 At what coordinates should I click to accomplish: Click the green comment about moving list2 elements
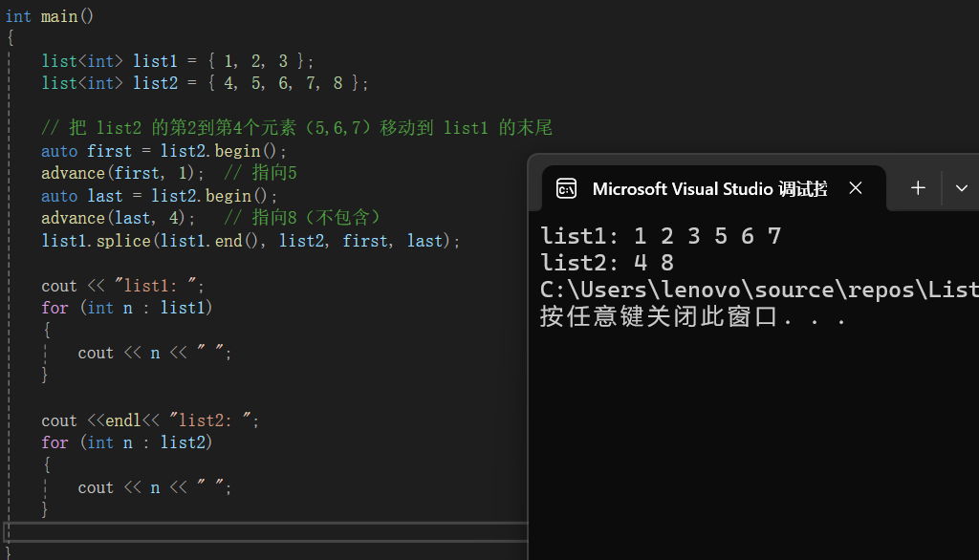tap(296, 128)
